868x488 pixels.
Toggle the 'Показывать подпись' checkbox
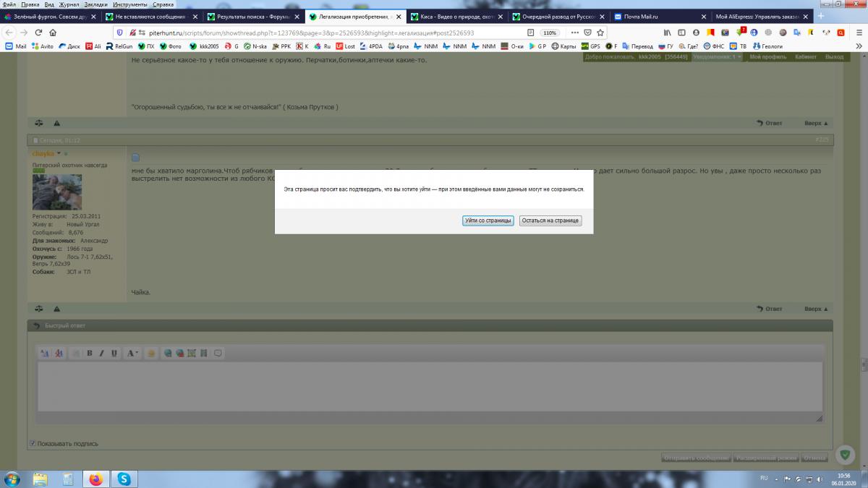click(x=33, y=443)
